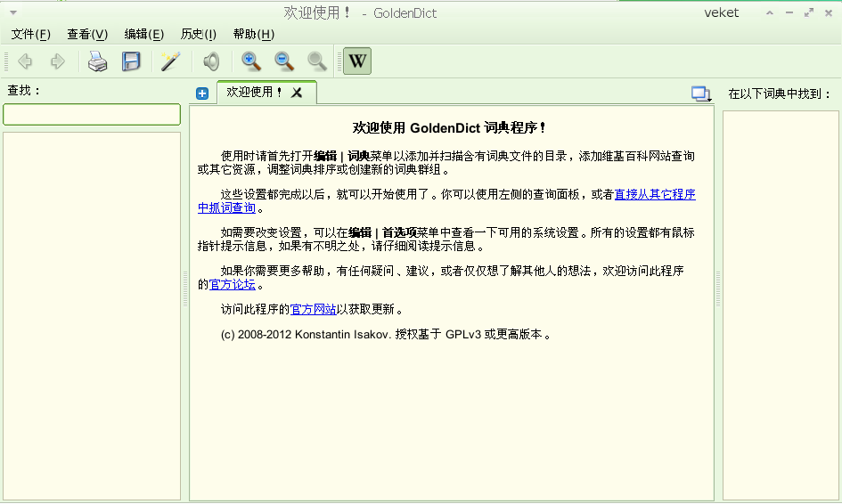Viewport: 842px width, 504px height.
Task: Follow the 直接从其它程序 link
Action: pyautogui.click(x=655, y=194)
